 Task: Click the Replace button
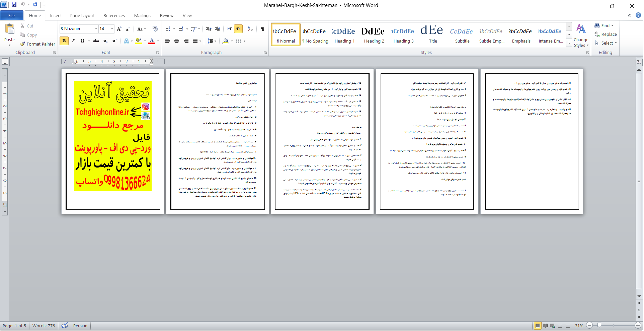tap(606, 34)
